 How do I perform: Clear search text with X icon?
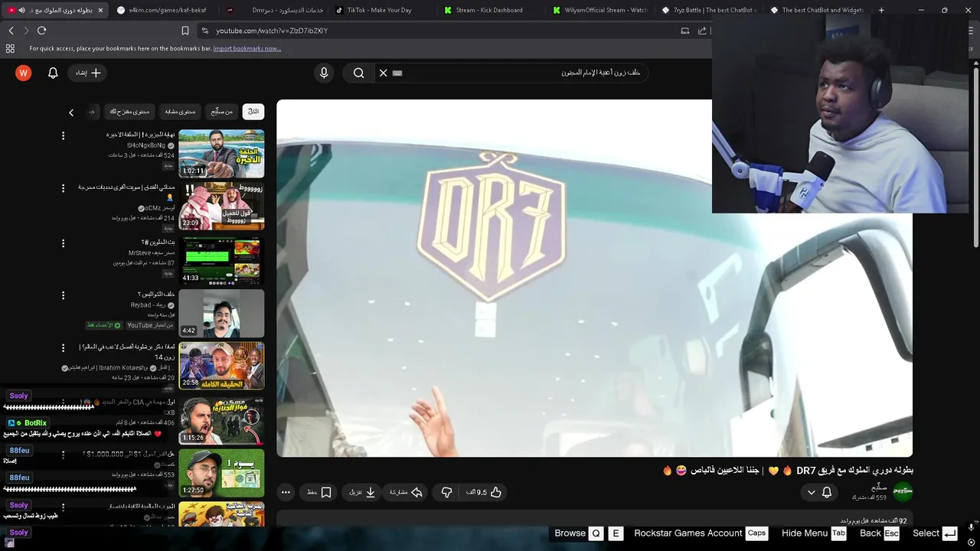(x=384, y=73)
